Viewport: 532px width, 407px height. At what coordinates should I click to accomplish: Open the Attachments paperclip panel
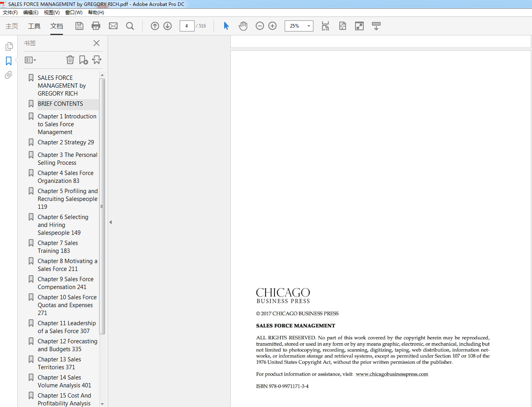pos(9,75)
